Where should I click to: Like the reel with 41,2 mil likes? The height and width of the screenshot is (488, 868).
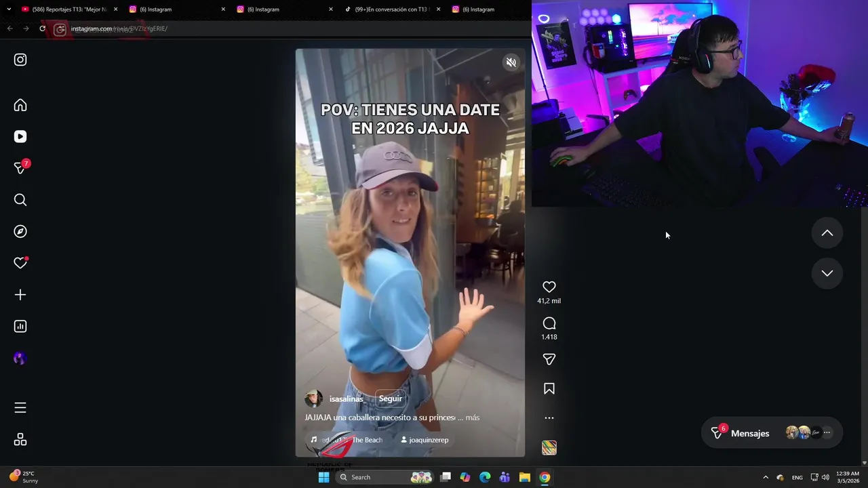pyautogui.click(x=549, y=287)
